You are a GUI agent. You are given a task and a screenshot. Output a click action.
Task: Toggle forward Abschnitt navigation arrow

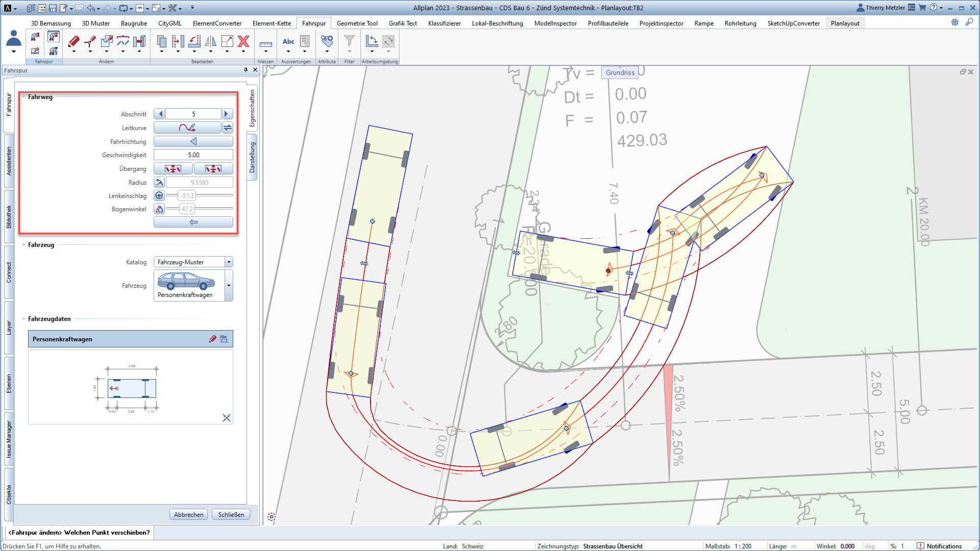(227, 114)
